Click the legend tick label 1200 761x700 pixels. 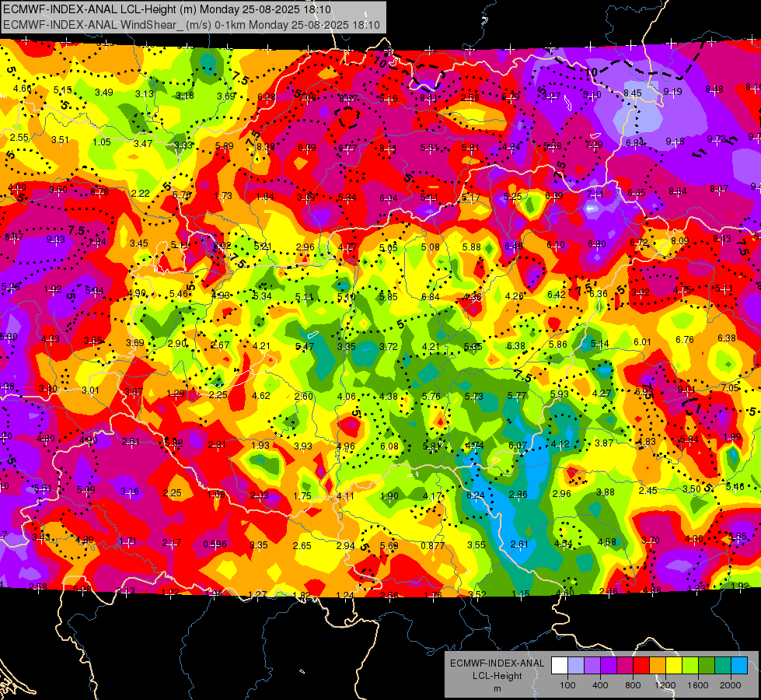(665, 685)
